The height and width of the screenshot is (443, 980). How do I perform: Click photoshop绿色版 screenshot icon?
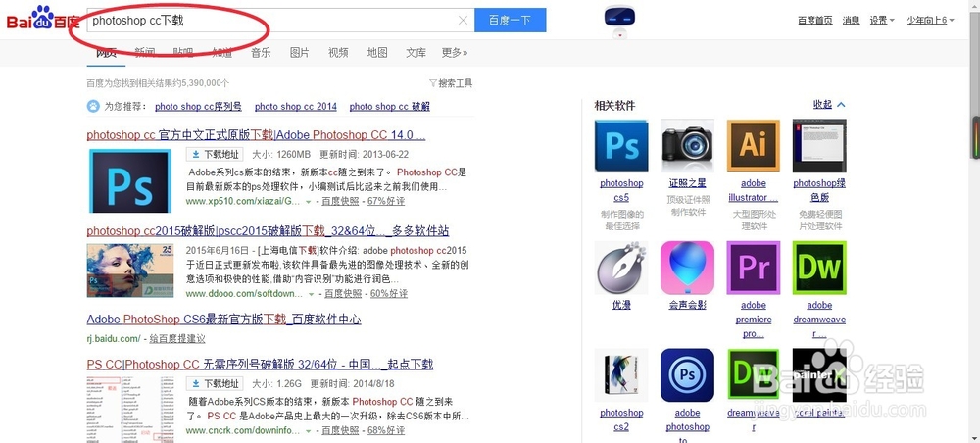point(819,146)
